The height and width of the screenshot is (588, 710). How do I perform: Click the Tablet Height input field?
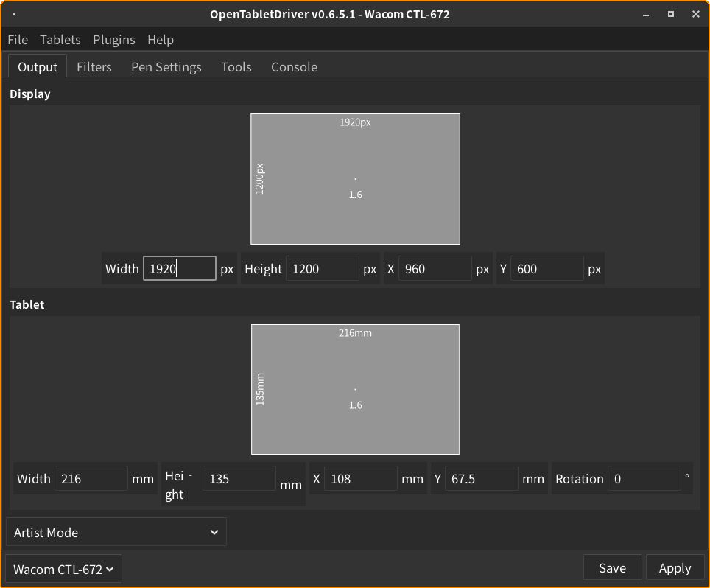[x=239, y=478]
